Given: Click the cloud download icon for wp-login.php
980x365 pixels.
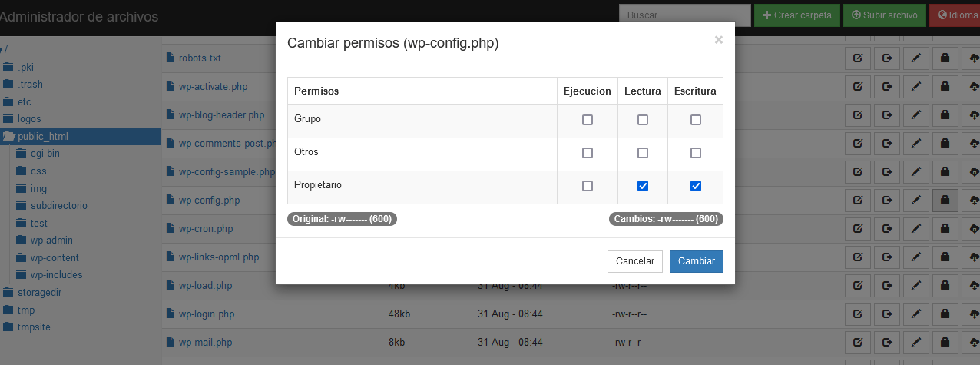Looking at the screenshot, I should [973, 314].
